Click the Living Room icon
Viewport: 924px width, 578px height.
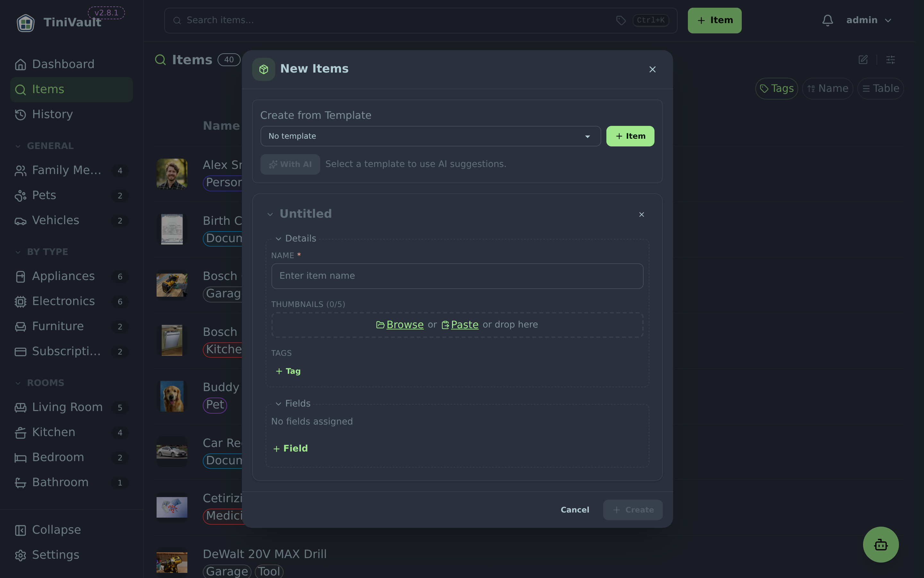click(20, 407)
